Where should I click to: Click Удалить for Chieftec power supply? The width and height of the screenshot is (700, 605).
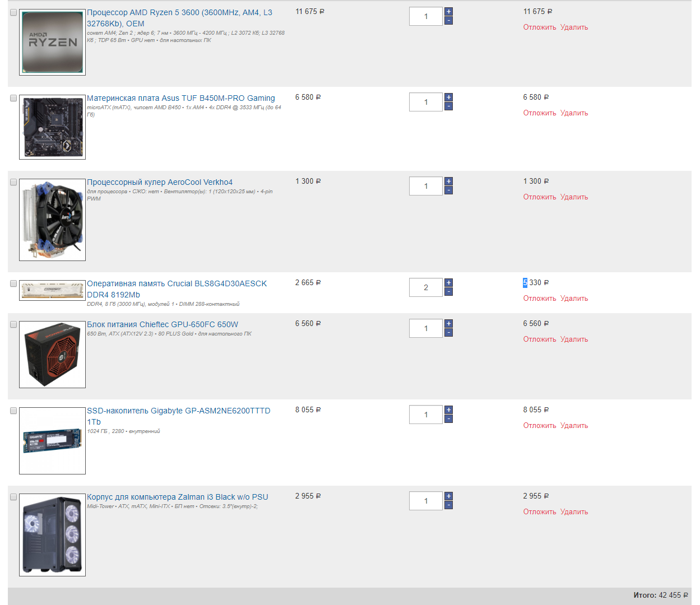point(574,339)
